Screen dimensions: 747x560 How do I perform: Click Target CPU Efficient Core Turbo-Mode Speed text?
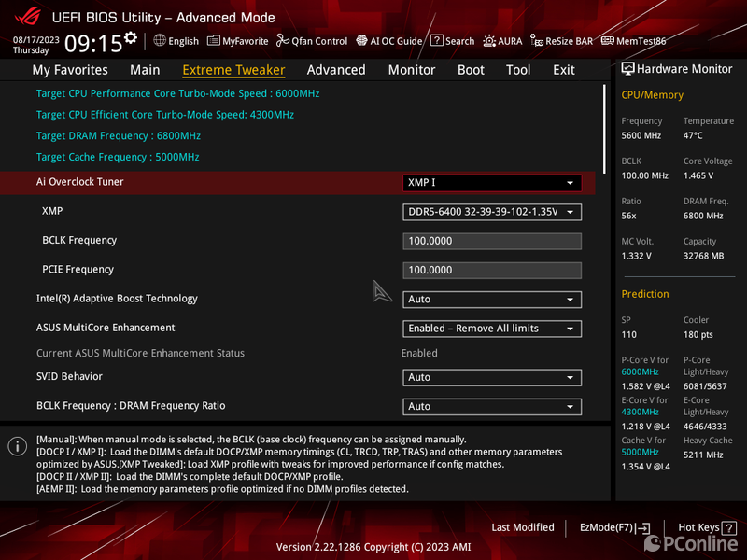[x=165, y=115]
